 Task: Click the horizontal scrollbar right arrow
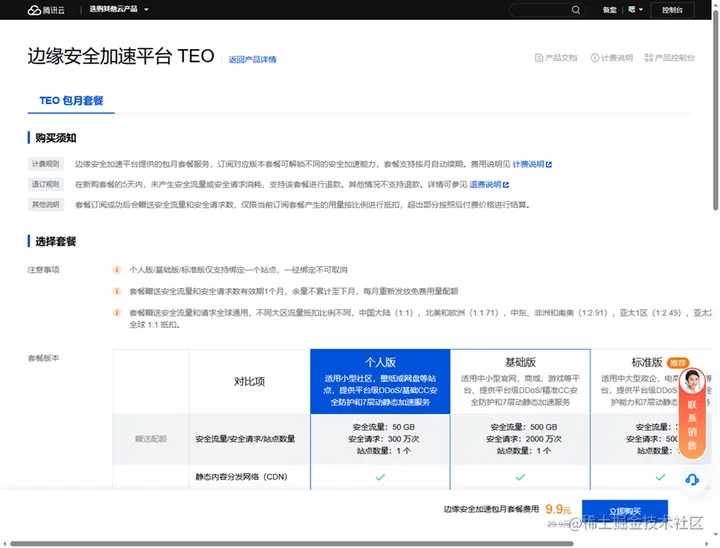click(x=708, y=544)
